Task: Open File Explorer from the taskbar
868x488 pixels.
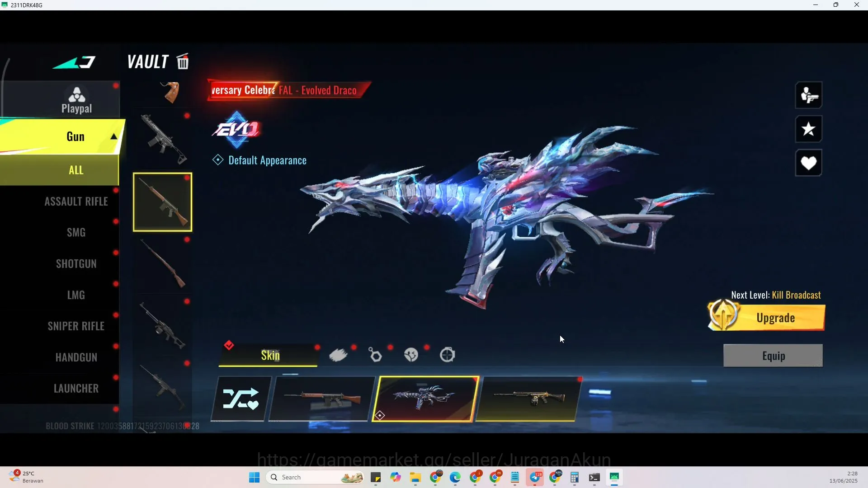Action: click(415, 478)
